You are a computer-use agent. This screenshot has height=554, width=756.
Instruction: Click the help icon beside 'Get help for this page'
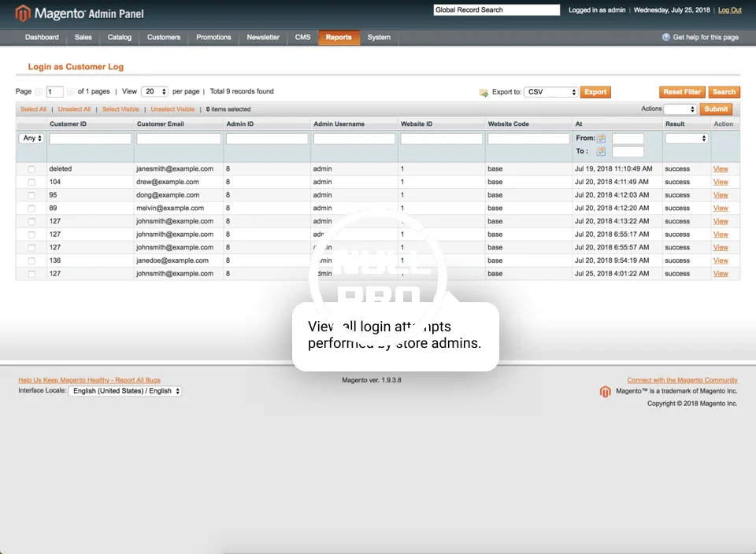point(666,37)
